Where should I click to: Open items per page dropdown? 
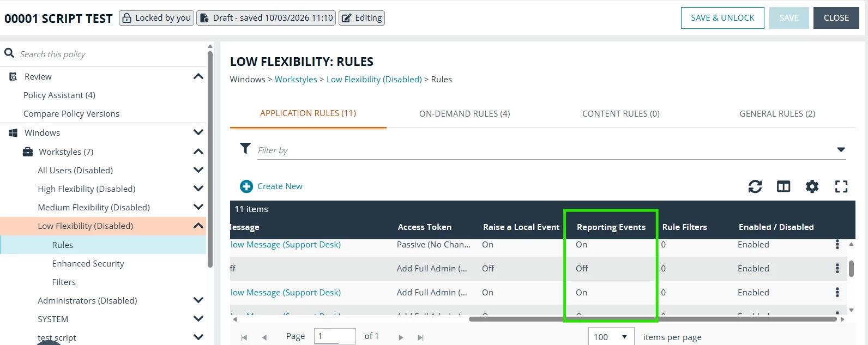[x=611, y=337]
